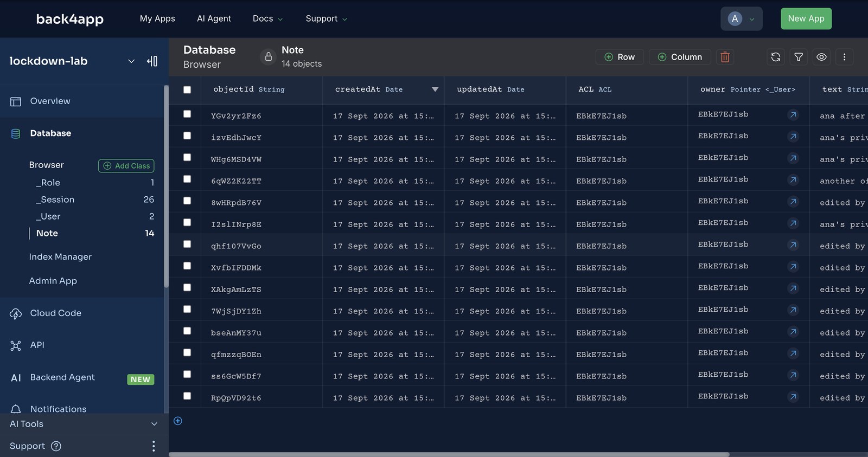The width and height of the screenshot is (868, 457).
Task: Click the sidebar vertical scrollbar
Action: (166, 187)
